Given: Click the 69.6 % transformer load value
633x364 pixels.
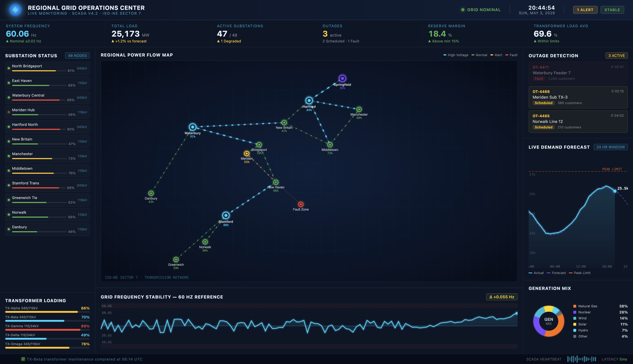Looking at the screenshot, I should pos(545,34).
